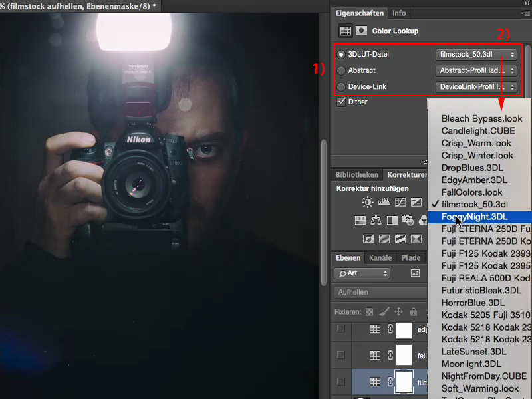Click the mask link icon on the edg layer

pos(390,329)
